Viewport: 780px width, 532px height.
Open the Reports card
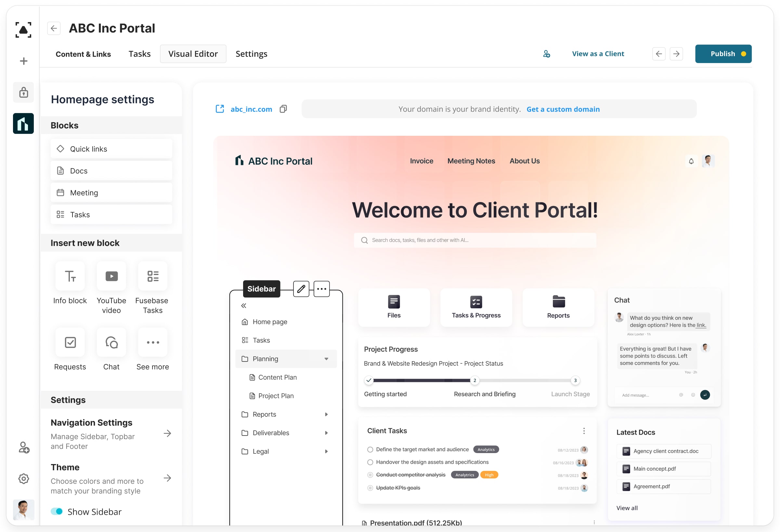[558, 307]
